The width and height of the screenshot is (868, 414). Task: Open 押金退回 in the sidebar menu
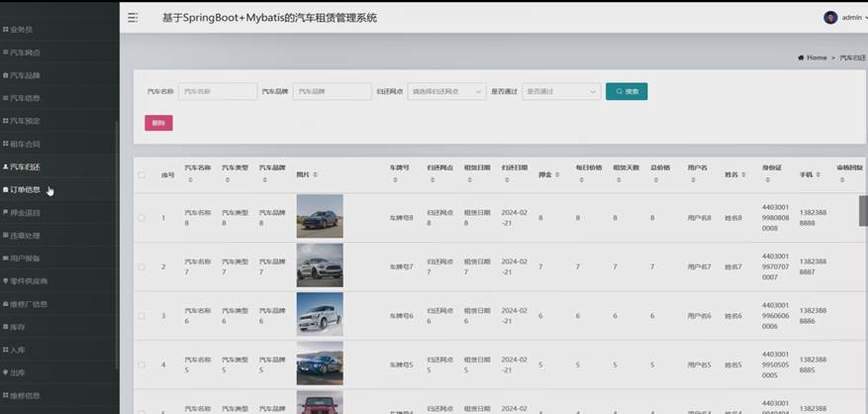pos(25,213)
